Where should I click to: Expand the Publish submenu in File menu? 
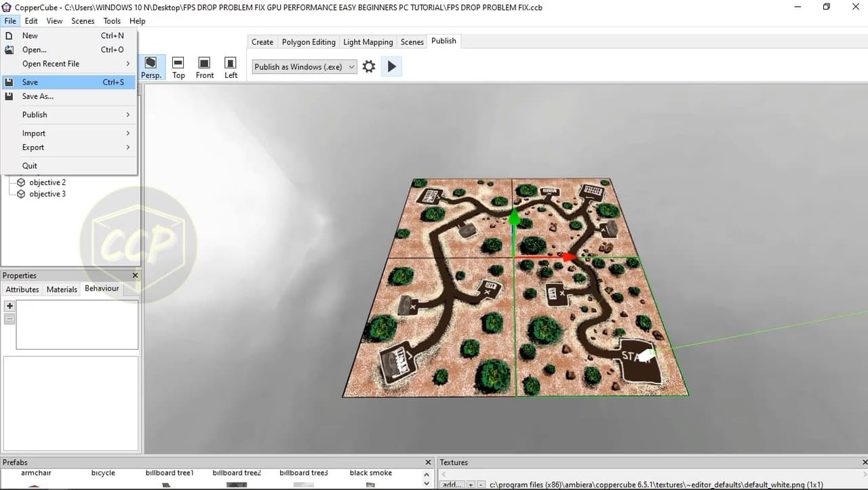pos(68,115)
